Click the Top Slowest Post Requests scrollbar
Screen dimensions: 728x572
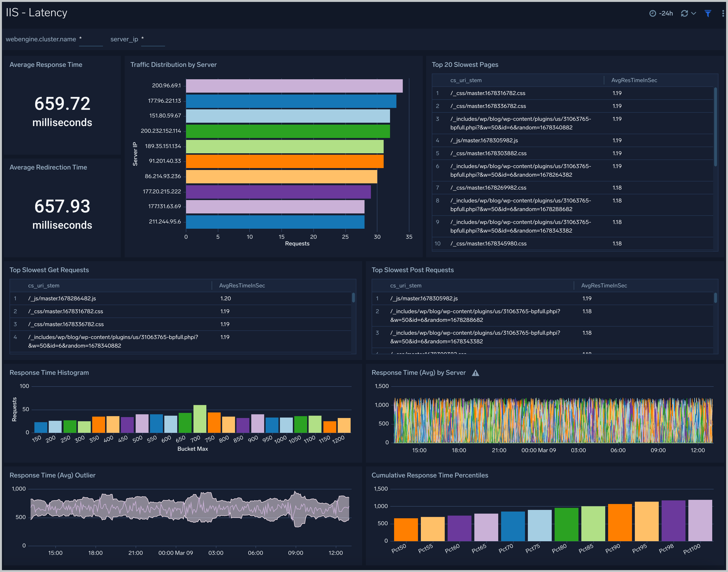click(x=715, y=298)
